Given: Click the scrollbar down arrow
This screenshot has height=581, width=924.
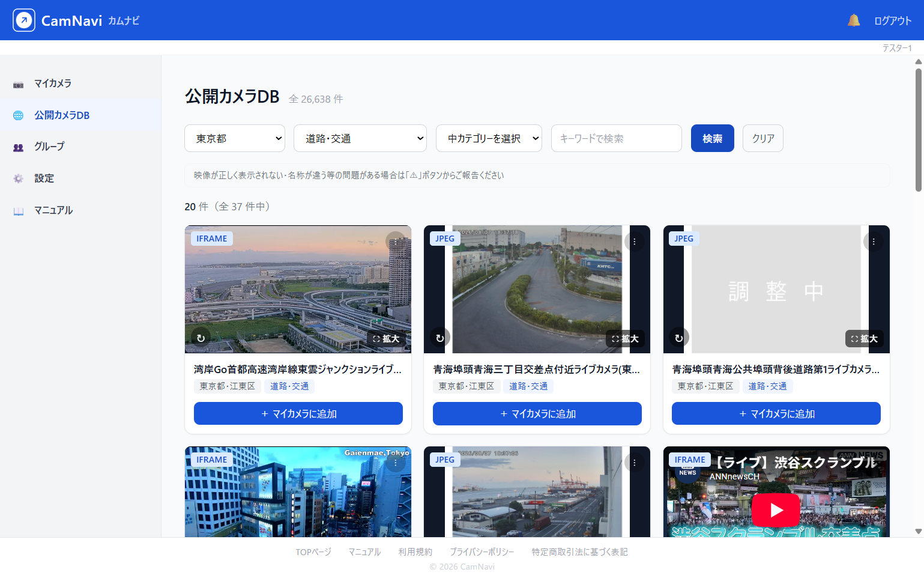Looking at the screenshot, I should pyautogui.click(x=918, y=532).
